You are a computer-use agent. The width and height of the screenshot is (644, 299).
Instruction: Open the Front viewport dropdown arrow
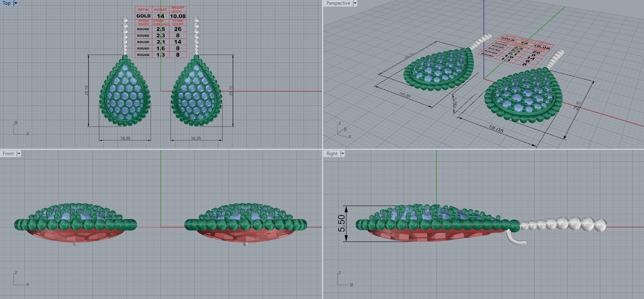pyautogui.click(x=19, y=154)
